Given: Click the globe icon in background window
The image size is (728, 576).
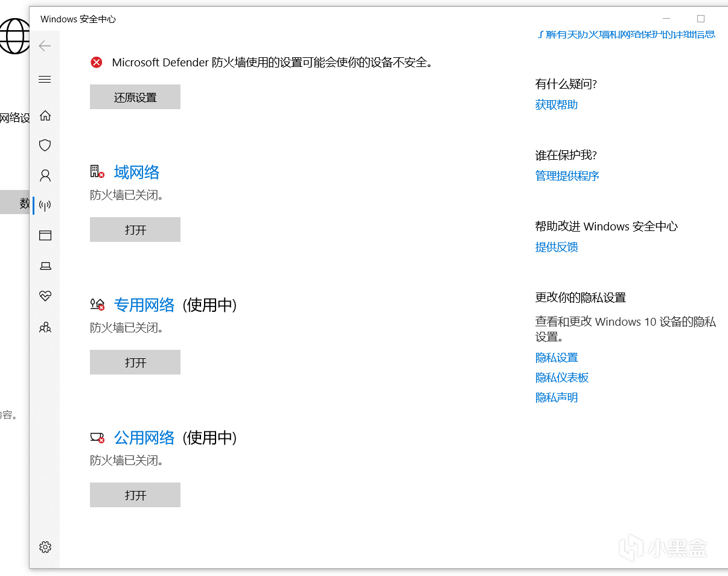Looking at the screenshot, I should (x=14, y=36).
